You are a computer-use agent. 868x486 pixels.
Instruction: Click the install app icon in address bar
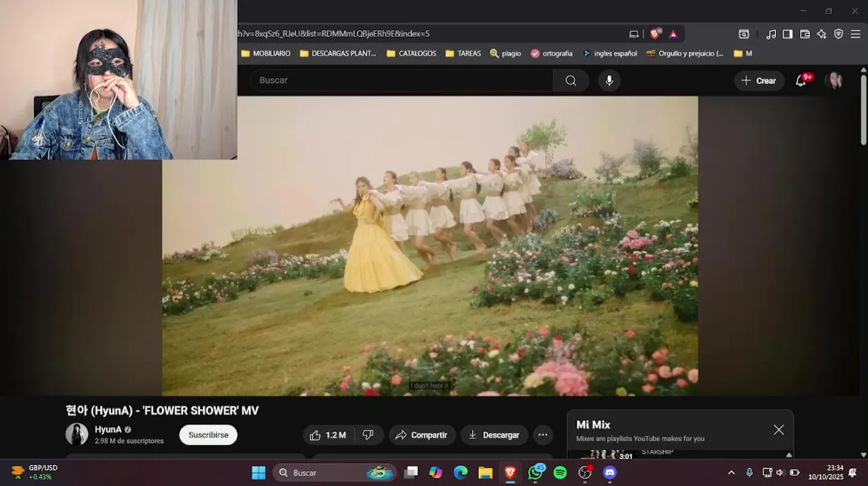coord(634,34)
